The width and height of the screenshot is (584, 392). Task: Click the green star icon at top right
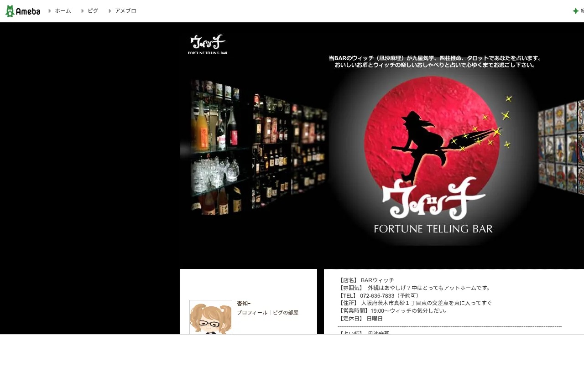(x=576, y=11)
